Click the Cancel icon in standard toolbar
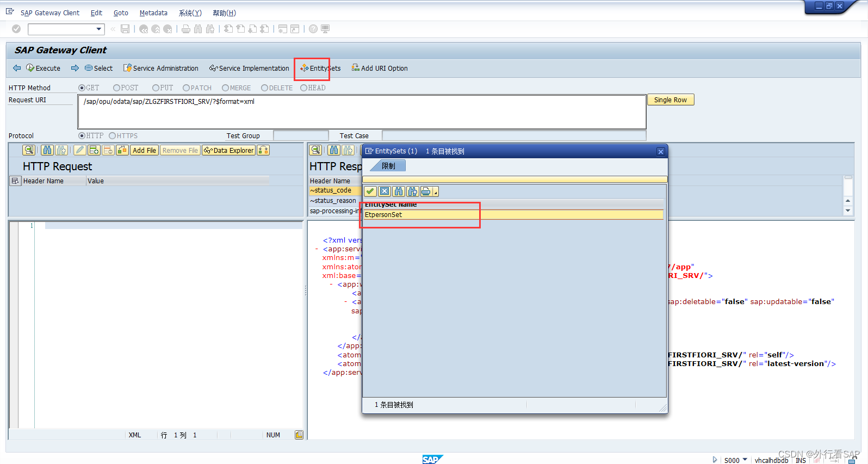 point(168,29)
